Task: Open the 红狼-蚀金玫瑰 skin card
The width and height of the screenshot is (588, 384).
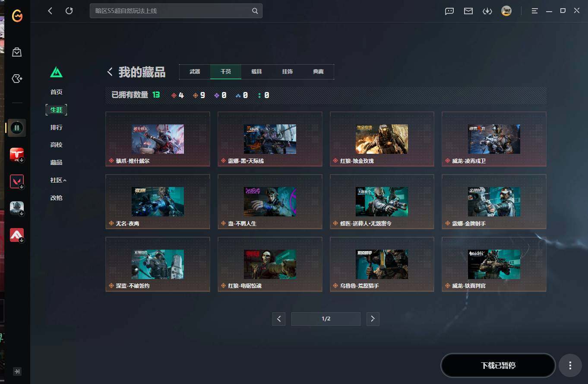Action: (382, 139)
